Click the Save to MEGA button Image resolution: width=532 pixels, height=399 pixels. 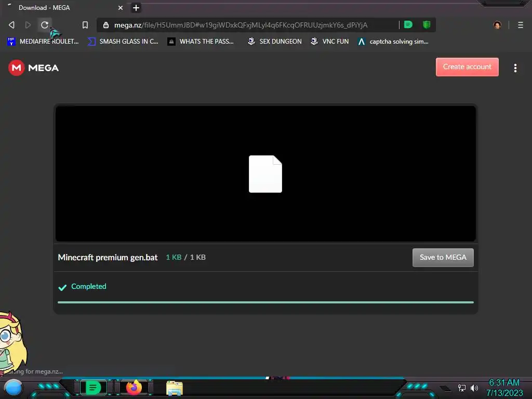pyautogui.click(x=443, y=258)
